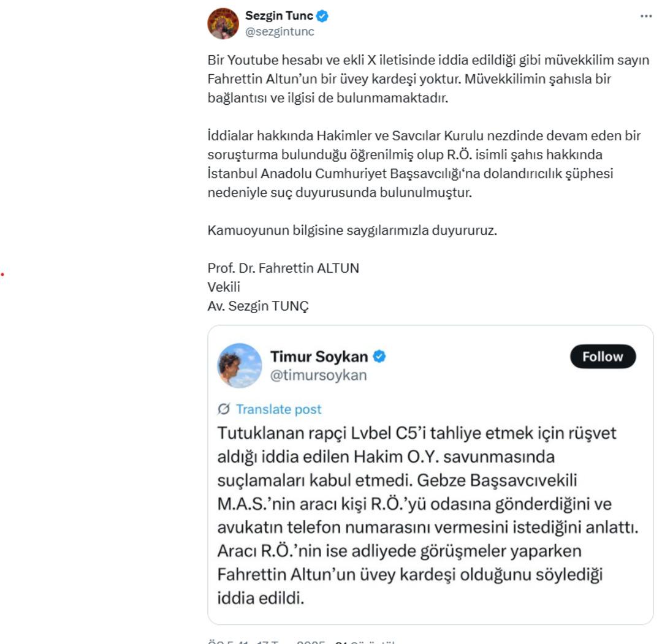Click the verified badge next to Timur Soykan

tap(379, 356)
